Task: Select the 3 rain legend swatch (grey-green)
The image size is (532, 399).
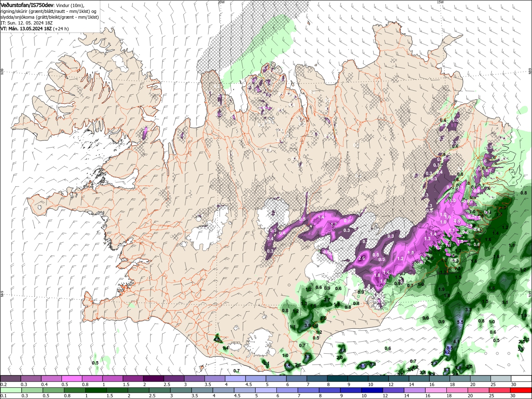Action: 181,390
